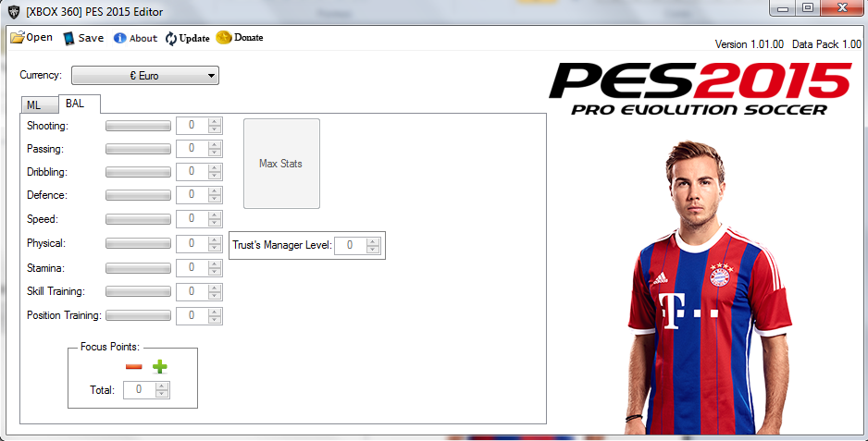
Task: Click the Stamina slider bar
Action: pyautogui.click(x=138, y=268)
